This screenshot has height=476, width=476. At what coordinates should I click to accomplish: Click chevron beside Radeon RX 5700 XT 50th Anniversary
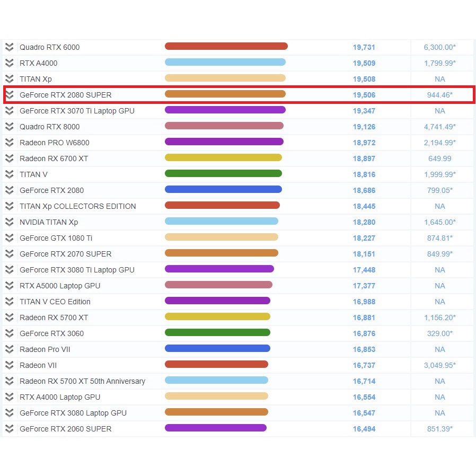(x=10, y=381)
